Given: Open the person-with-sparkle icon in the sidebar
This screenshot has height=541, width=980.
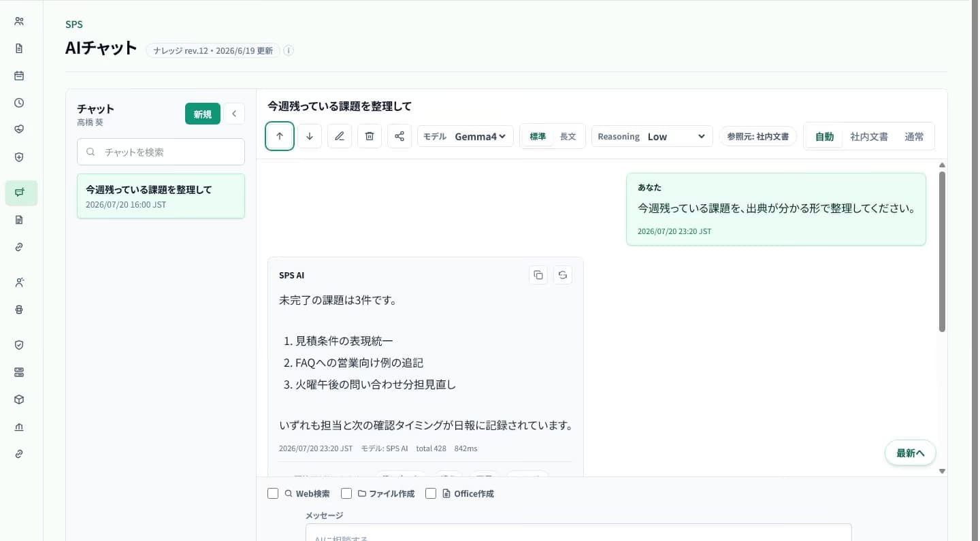Looking at the screenshot, I should [x=19, y=282].
